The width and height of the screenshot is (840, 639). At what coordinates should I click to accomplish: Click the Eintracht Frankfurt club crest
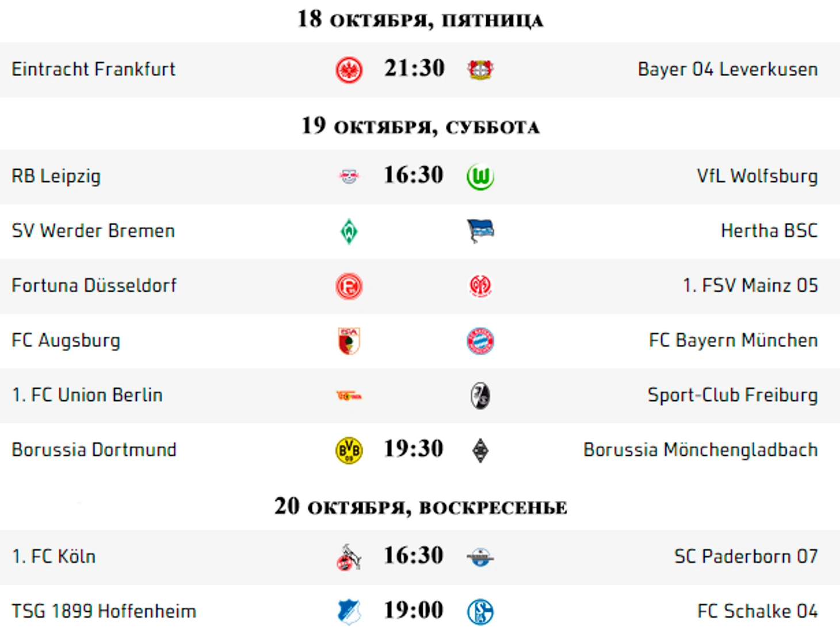tap(349, 70)
